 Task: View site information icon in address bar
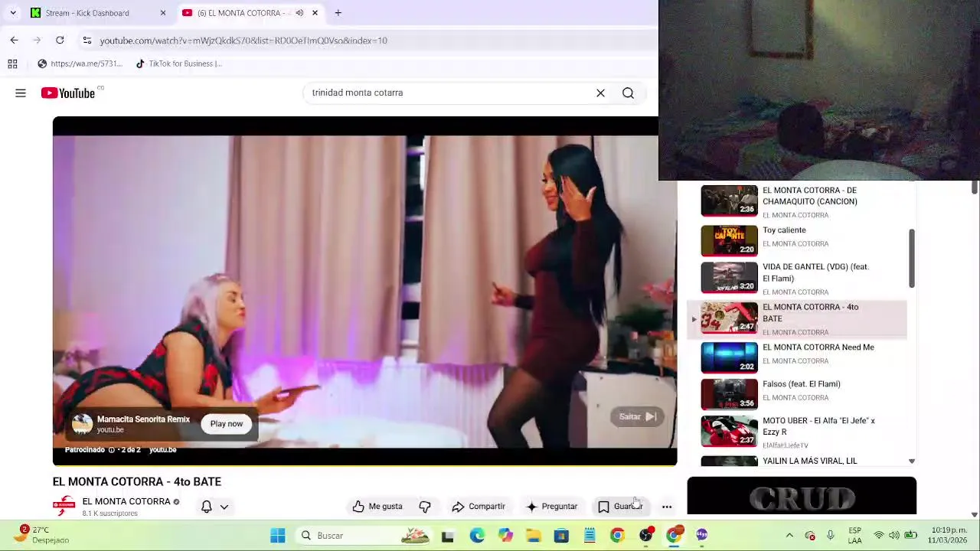pyautogui.click(x=87, y=40)
